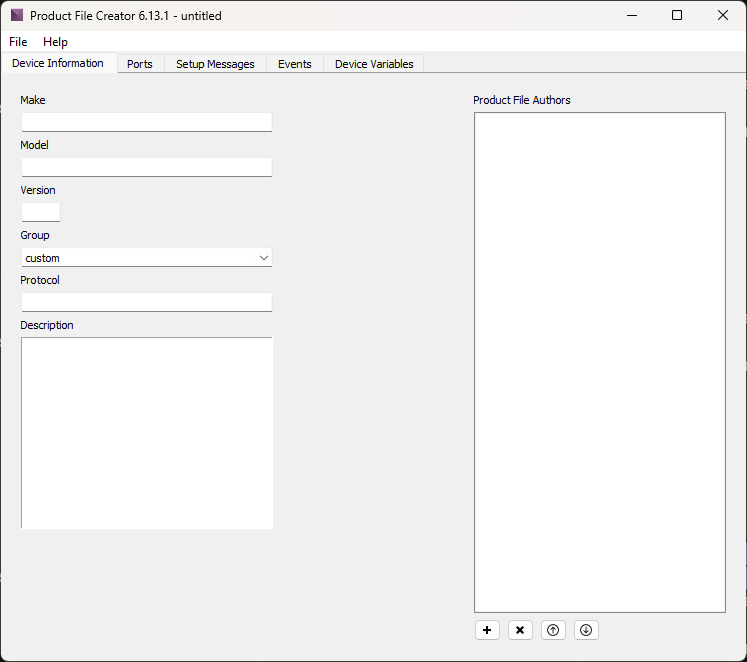The width and height of the screenshot is (747, 662).
Task: Click the move author up arrow icon
Action: click(553, 630)
